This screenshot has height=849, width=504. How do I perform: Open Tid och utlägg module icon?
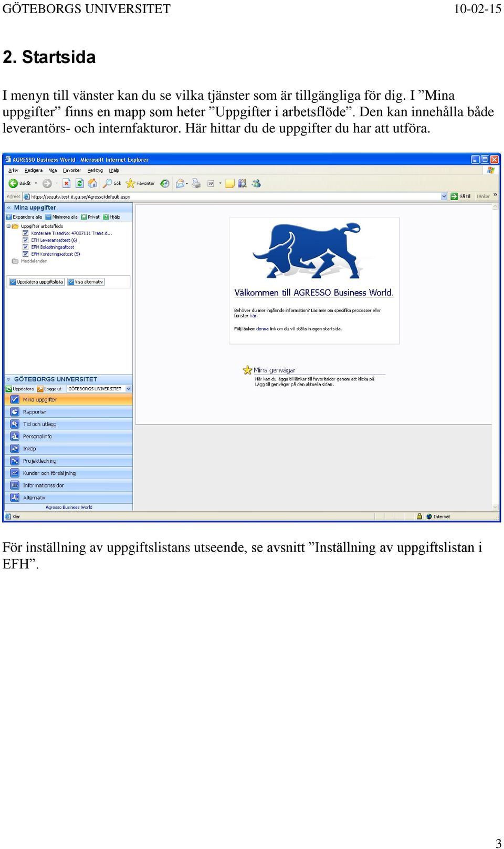(x=15, y=424)
